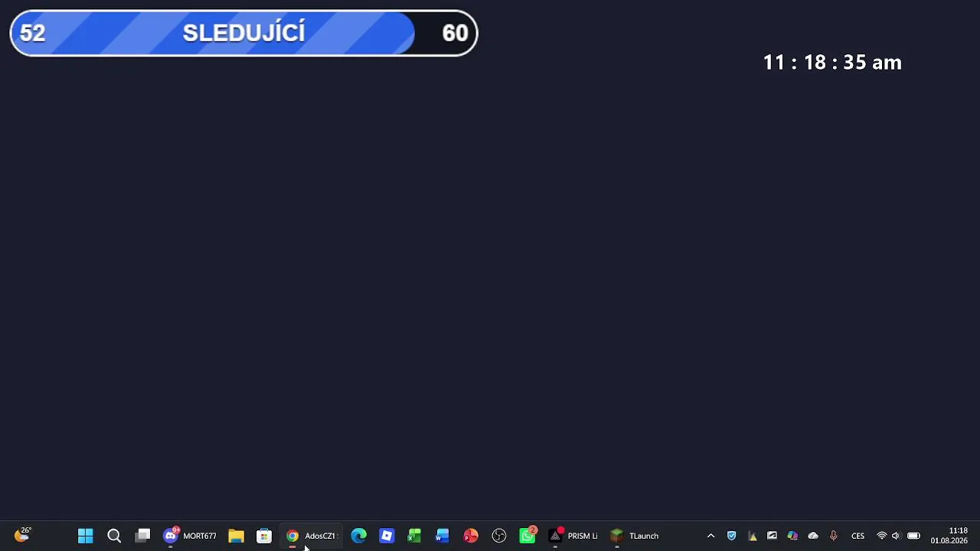Image resolution: width=980 pixels, height=551 pixels.
Task: Click the 11 : 18 : 35 am clock overlay
Action: (x=832, y=63)
